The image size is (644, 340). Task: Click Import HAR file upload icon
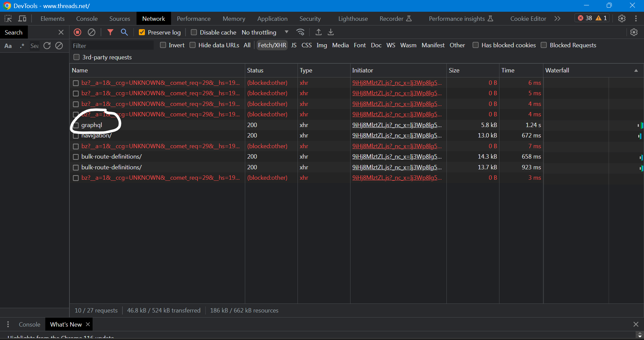pos(319,32)
